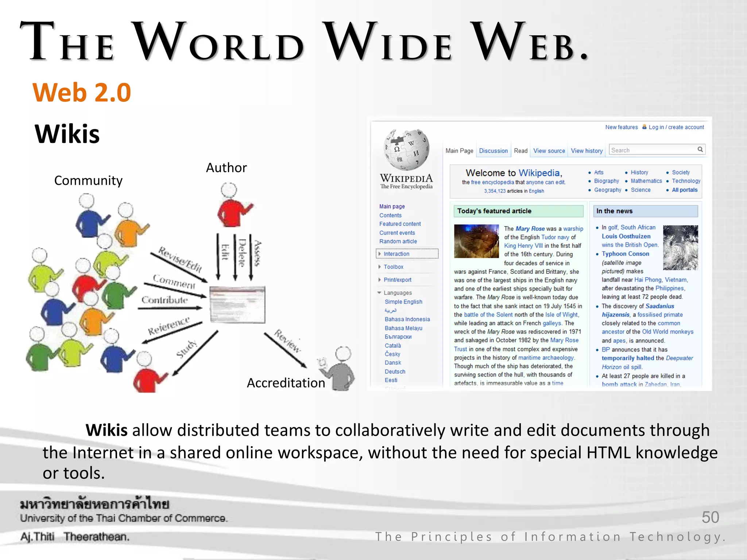Click the 3,354,123 articles count link

495,191
